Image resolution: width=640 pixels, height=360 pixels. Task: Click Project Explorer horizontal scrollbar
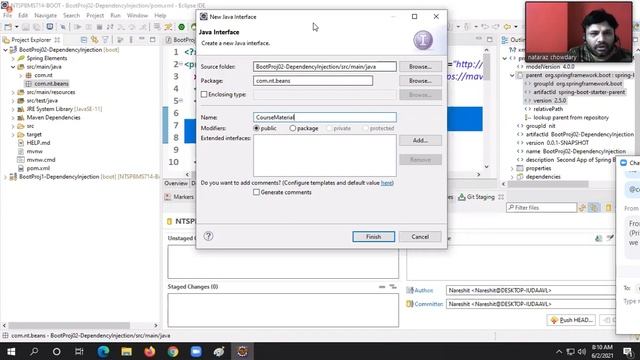pos(69,326)
